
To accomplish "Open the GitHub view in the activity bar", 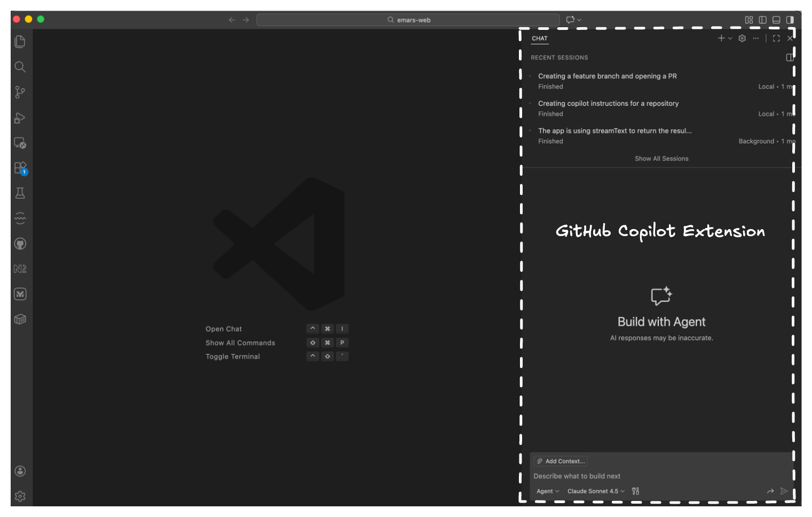I will tap(20, 243).
